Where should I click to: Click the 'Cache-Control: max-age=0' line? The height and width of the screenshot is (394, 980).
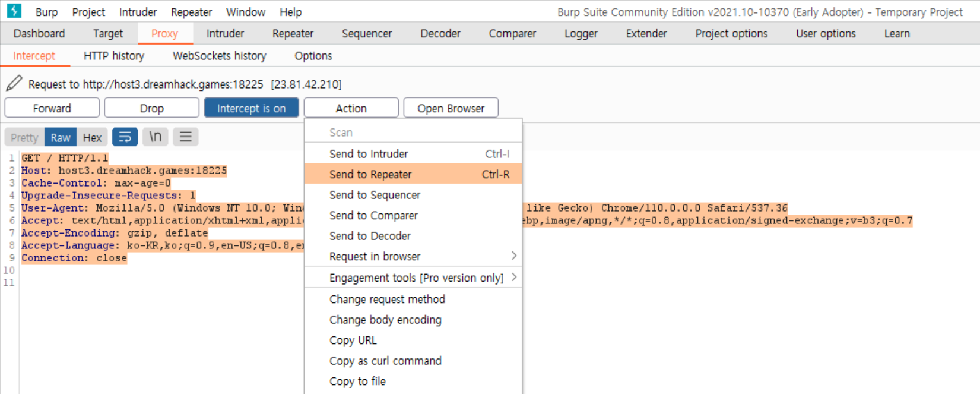96,183
